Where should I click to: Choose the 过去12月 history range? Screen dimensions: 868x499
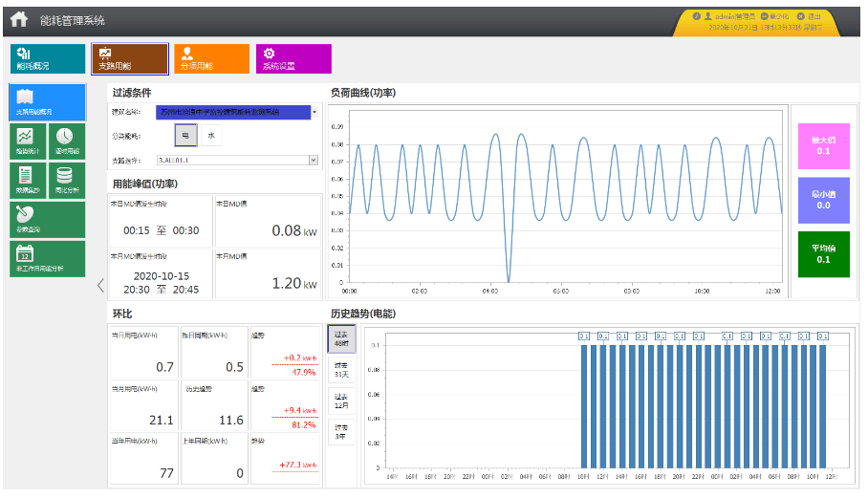[341, 401]
